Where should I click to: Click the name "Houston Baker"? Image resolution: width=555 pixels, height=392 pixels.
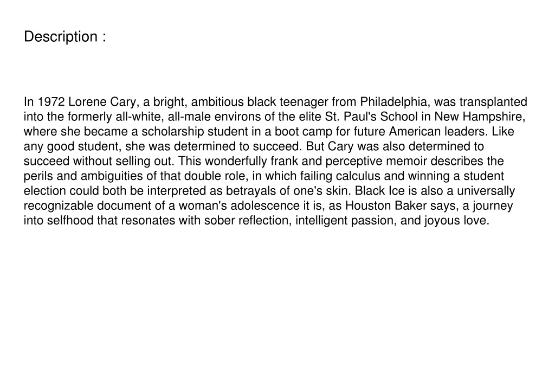pyautogui.click(x=386, y=206)
